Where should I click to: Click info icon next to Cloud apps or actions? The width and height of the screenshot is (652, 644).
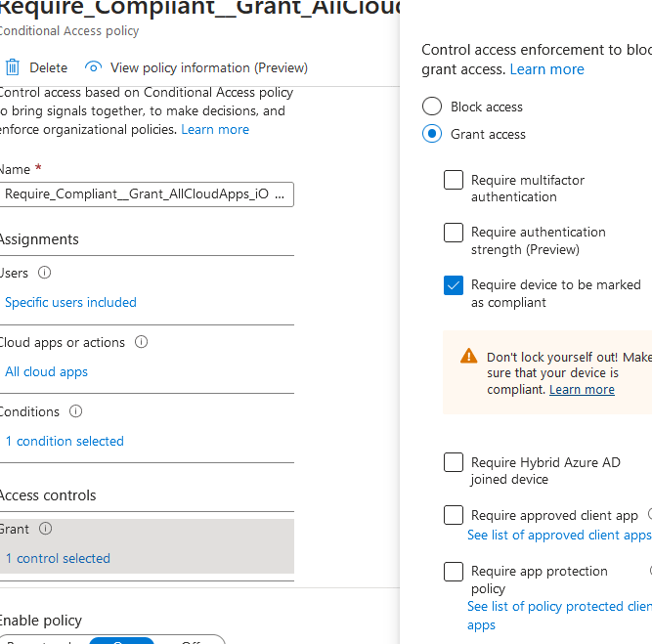point(141,342)
